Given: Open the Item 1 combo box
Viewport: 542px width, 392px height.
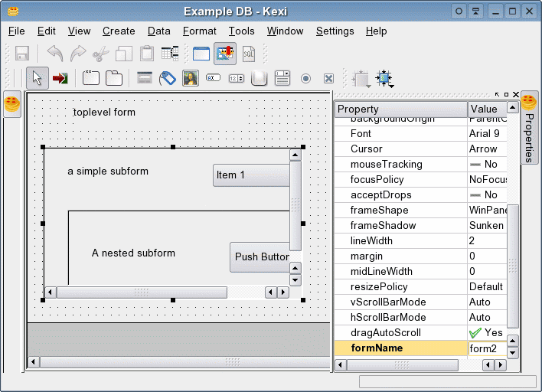Looking at the screenshot, I should pos(251,175).
